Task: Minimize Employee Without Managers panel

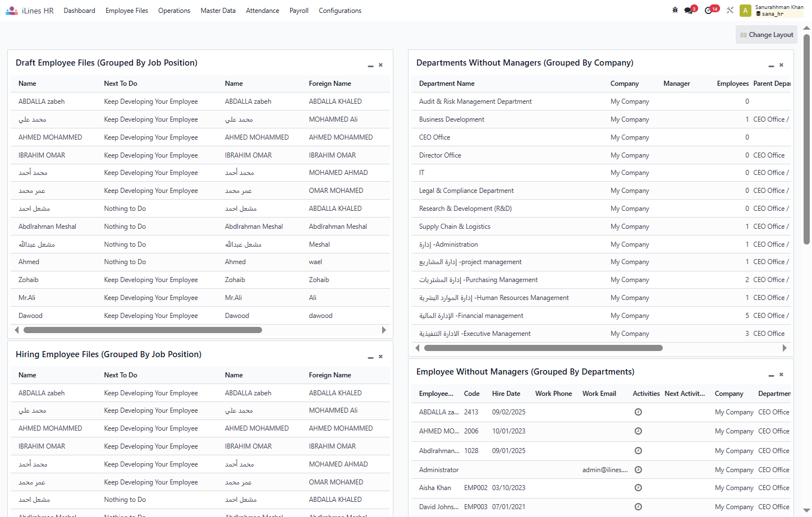Action: (771, 375)
